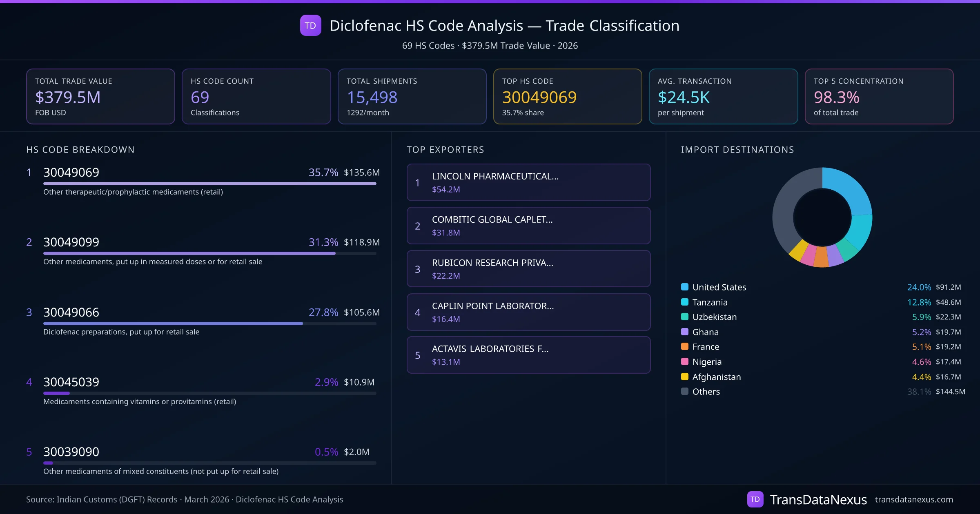
Task: Select the United States legend color marker
Action: point(684,287)
